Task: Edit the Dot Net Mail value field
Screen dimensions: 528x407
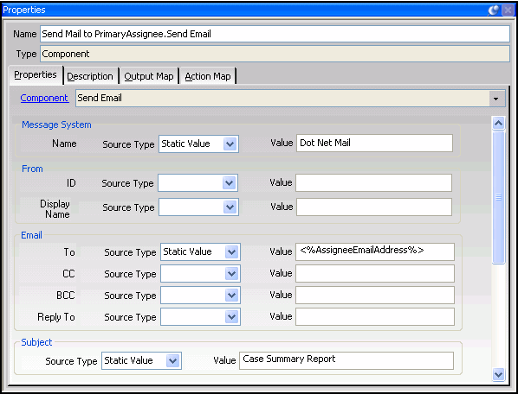Action: (374, 143)
